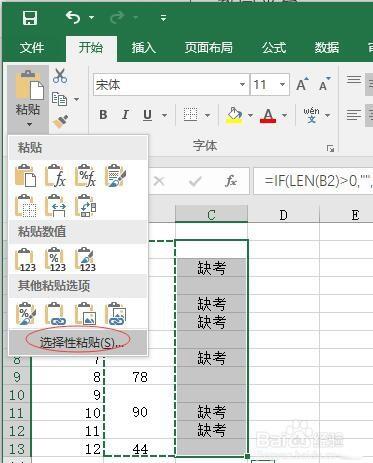This screenshot has width=373, height=463.
Task: Open the 宋体 font name dropdown
Action: point(243,84)
